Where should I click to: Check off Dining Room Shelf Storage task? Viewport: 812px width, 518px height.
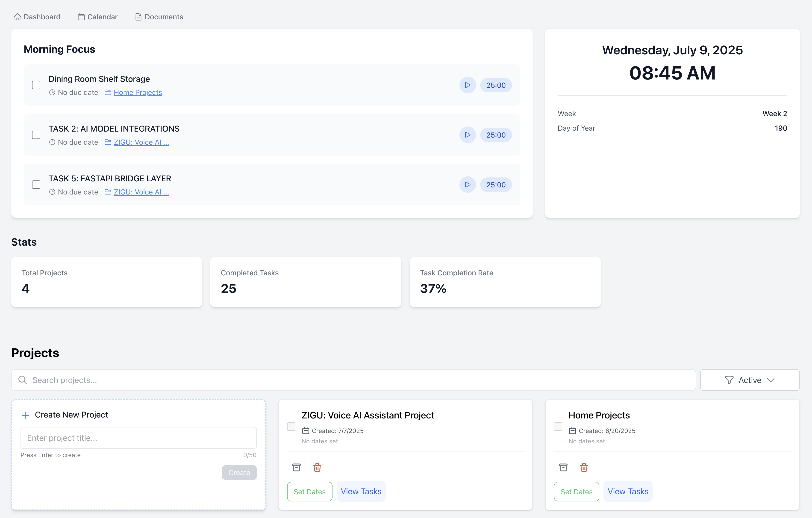click(x=36, y=85)
